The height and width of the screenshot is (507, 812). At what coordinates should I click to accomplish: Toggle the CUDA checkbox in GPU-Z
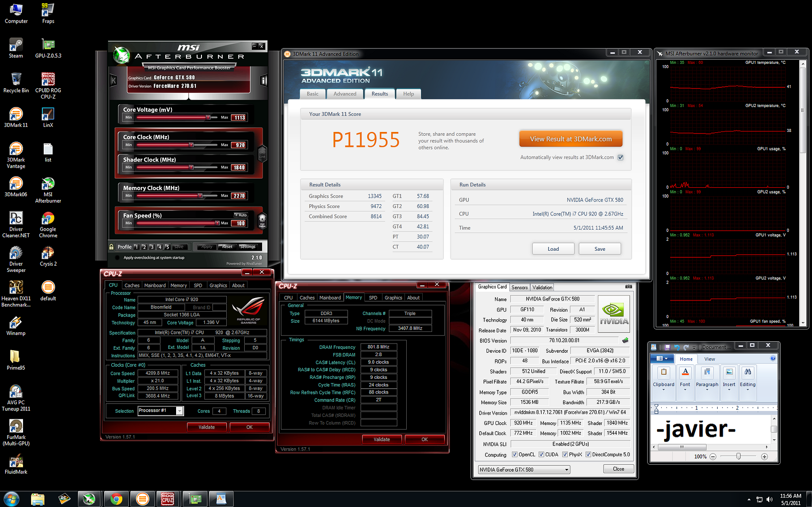point(541,454)
